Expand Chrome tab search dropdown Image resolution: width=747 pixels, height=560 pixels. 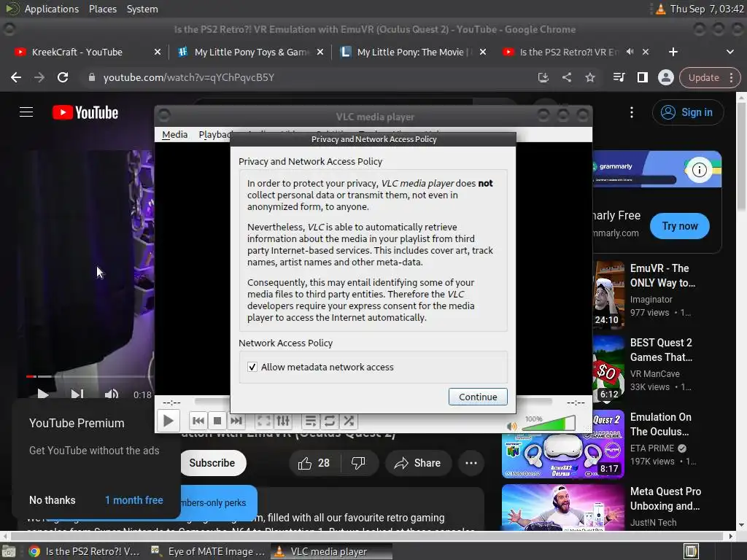pos(729,52)
